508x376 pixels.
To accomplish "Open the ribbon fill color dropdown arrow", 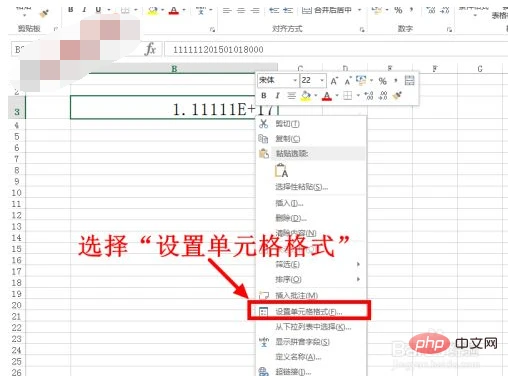I will tap(163, 10).
